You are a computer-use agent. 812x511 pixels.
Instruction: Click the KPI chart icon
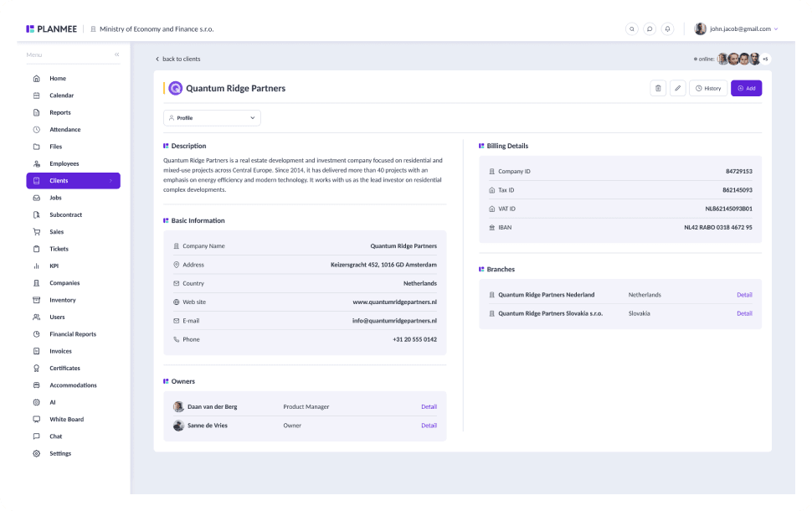[x=36, y=266]
